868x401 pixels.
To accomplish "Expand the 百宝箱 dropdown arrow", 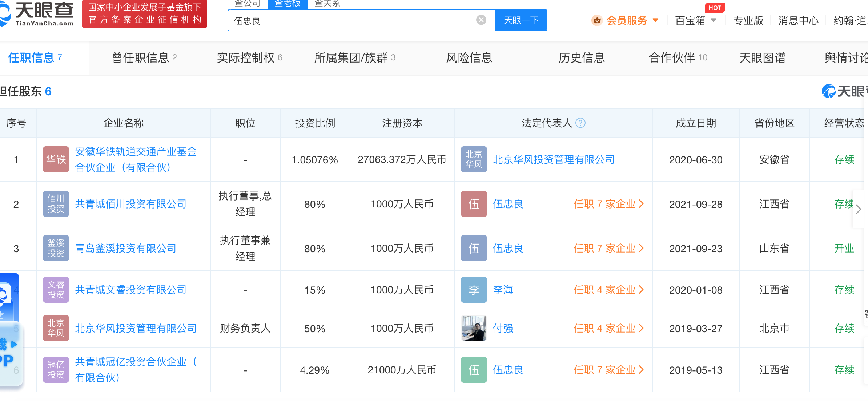I will coord(714,20).
